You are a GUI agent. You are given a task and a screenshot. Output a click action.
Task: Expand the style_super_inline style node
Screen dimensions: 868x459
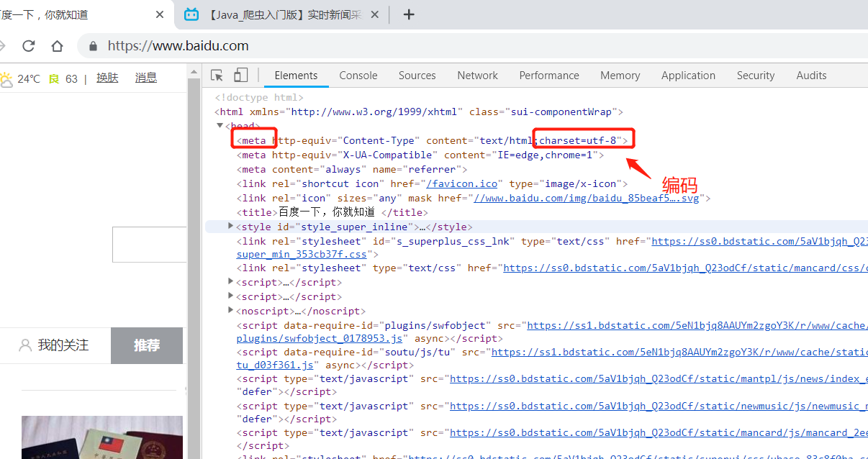(x=231, y=226)
